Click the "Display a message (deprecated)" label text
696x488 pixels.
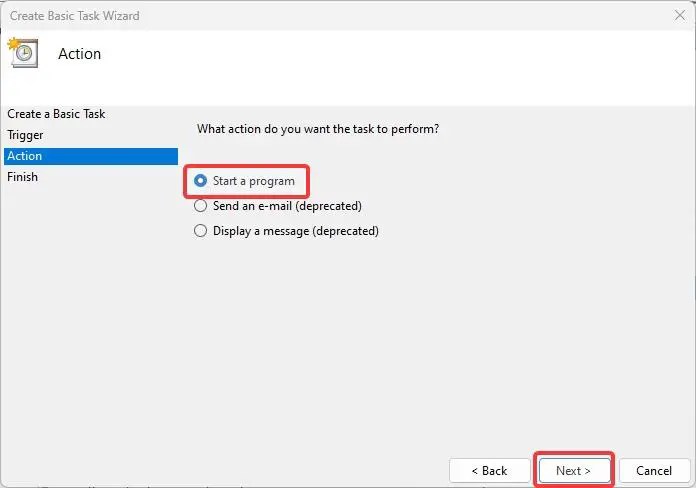point(296,231)
